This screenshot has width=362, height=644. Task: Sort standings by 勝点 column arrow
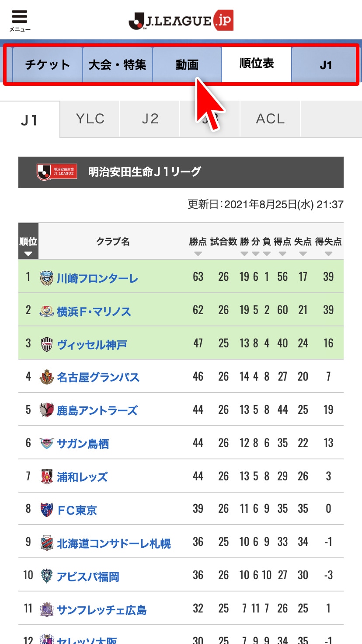pyautogui.click(x=198, y=254)
